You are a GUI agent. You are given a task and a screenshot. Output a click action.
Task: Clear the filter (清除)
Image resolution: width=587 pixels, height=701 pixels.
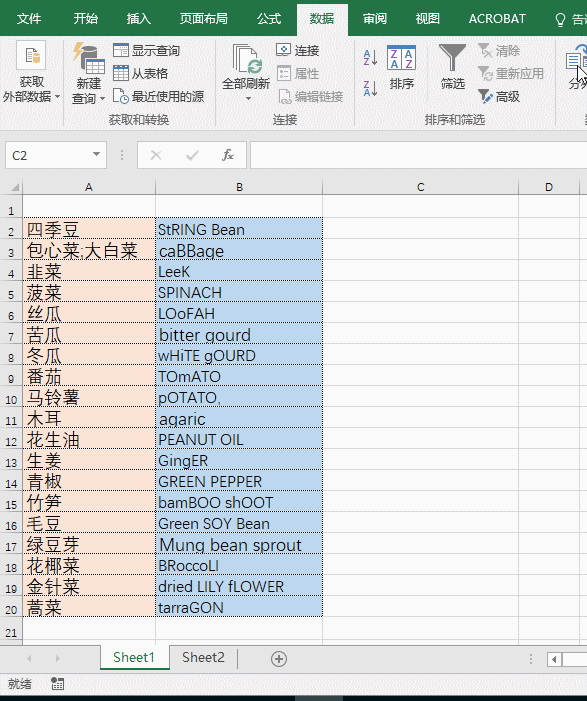click(x=499, y=51)
